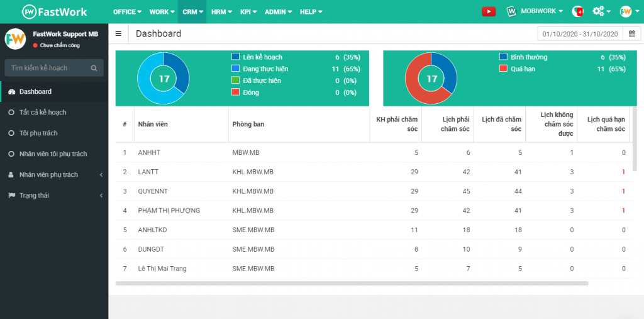Open the CRM dropdown menu
The image size is (644, 319).
(192, 12)
